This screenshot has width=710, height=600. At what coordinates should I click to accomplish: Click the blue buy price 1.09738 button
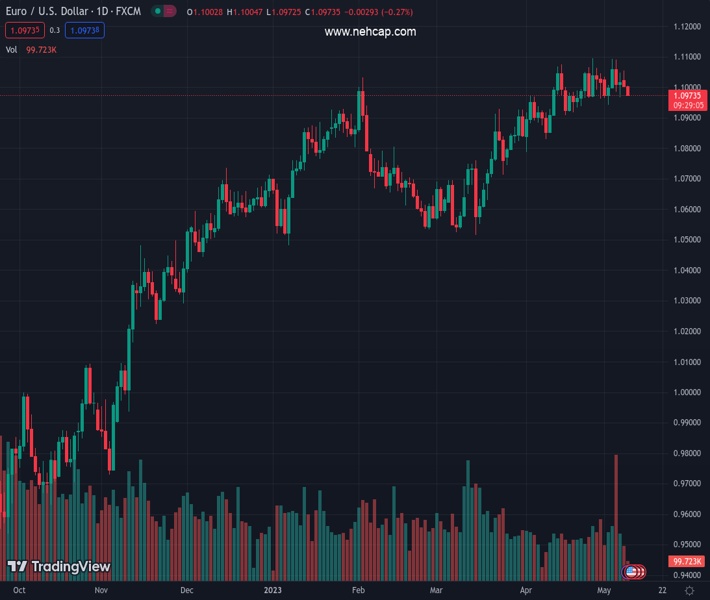[87, 30]
